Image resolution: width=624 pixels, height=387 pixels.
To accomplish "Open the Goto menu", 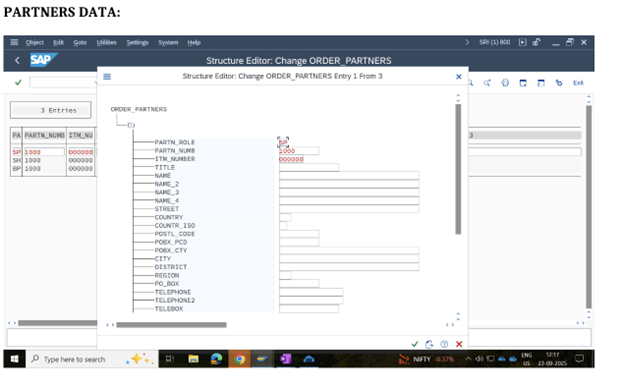I will tap(80, 43).
